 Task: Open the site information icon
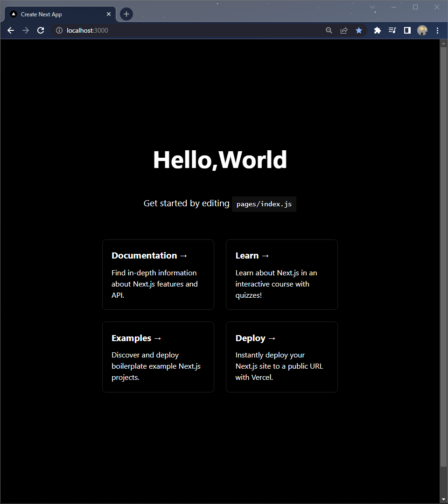click(x=59, y=30)
